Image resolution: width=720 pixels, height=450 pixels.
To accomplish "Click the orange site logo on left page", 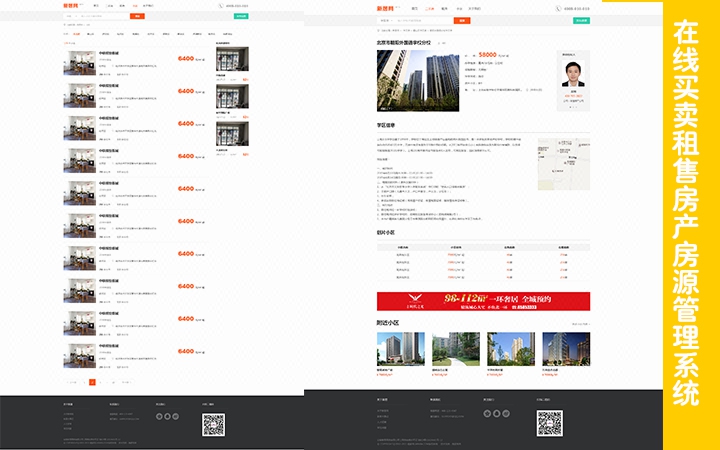I will pos(71,6).
